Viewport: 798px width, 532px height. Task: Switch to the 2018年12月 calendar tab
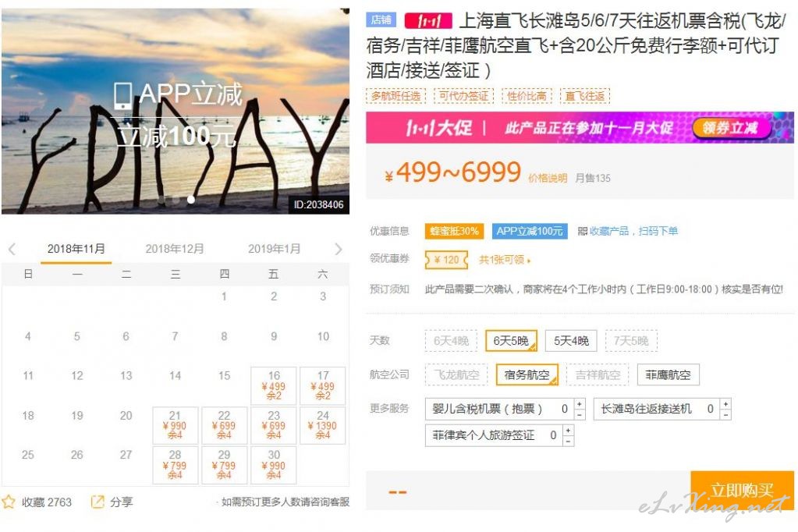tap(175, 249)
